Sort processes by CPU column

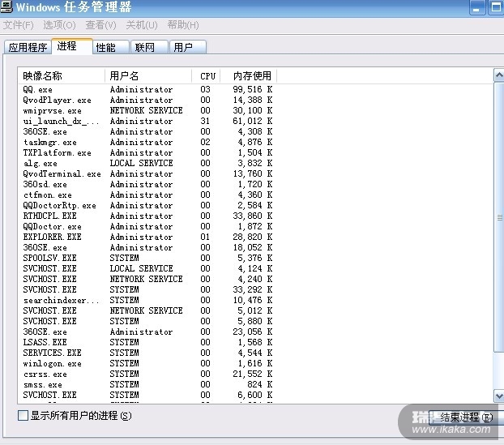tap(206, 76)
